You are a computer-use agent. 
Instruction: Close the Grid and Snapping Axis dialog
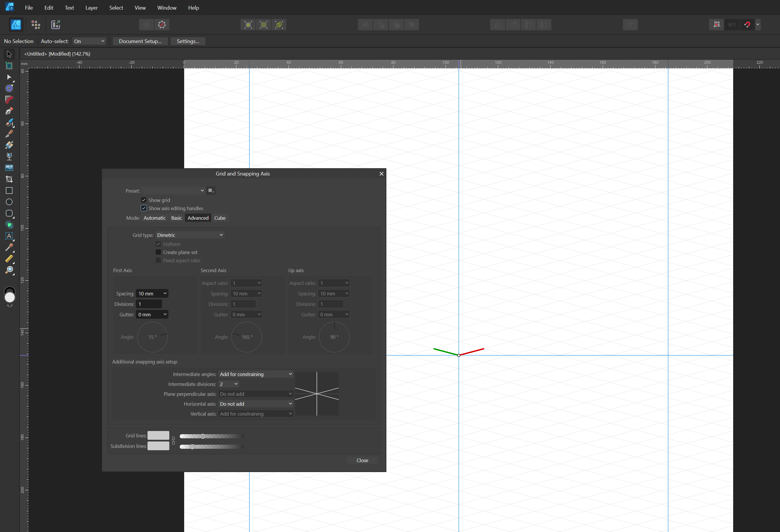pyautogui.click(x=381, y=173)
